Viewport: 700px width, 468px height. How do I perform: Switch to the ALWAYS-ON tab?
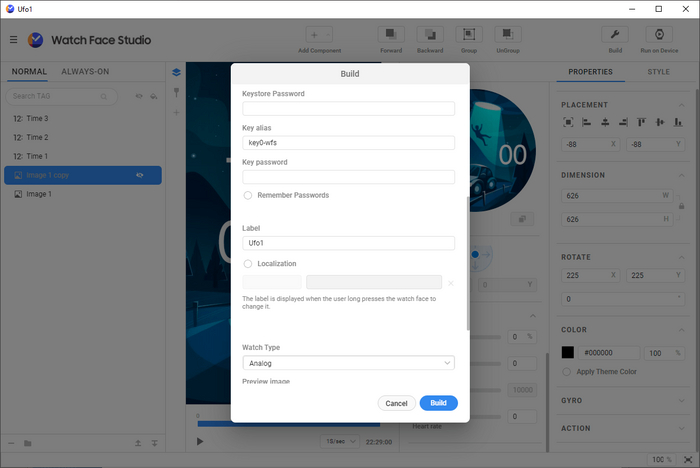click(x=85, y=72)
